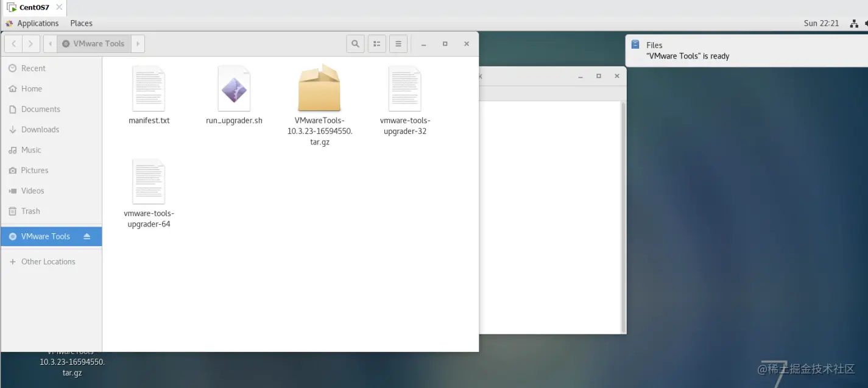Eject the VMware Tools disc
This screenshot has width=868, height=388.
click(x=87, y=236)
